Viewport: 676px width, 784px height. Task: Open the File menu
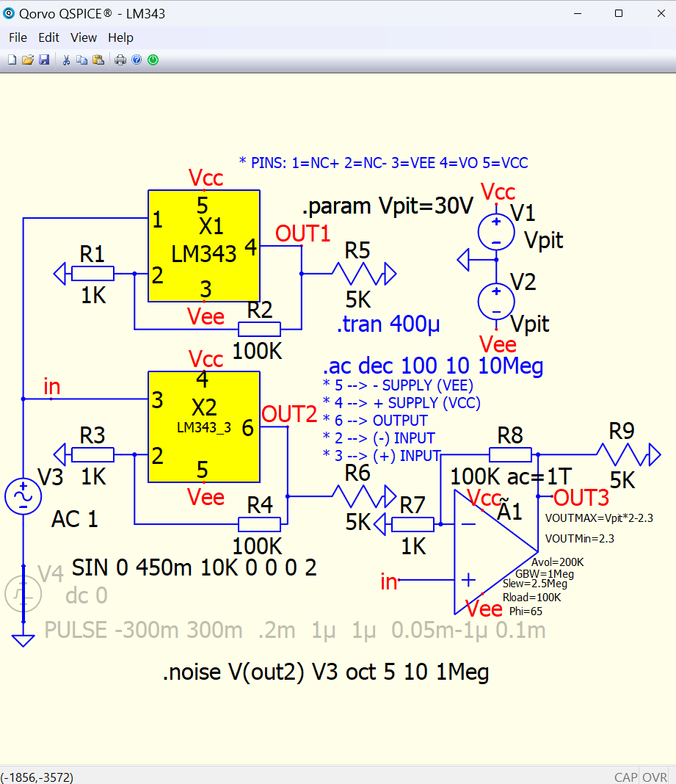tap(18, 37)
